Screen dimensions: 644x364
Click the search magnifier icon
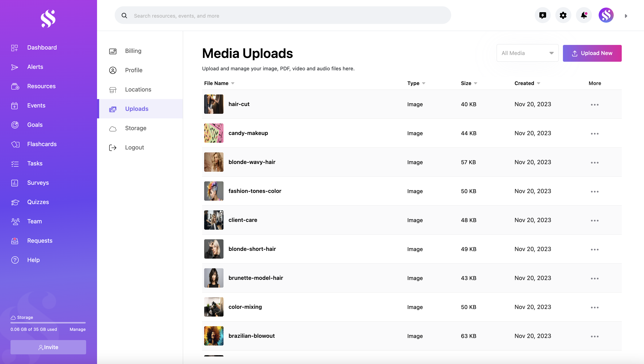pyautogui.click(x=124, y=16)
